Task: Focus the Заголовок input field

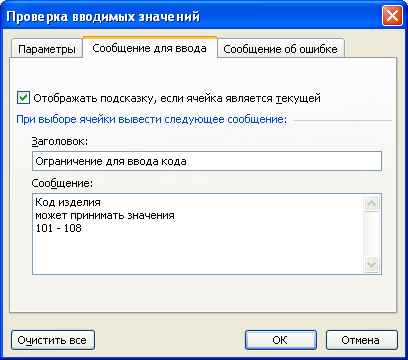Action: [207, 161]
